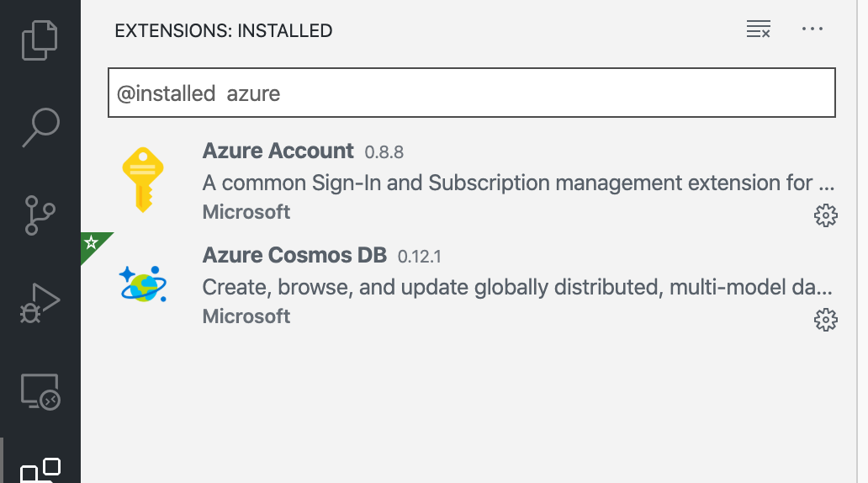Click the extensions search input field

point(471,93)
